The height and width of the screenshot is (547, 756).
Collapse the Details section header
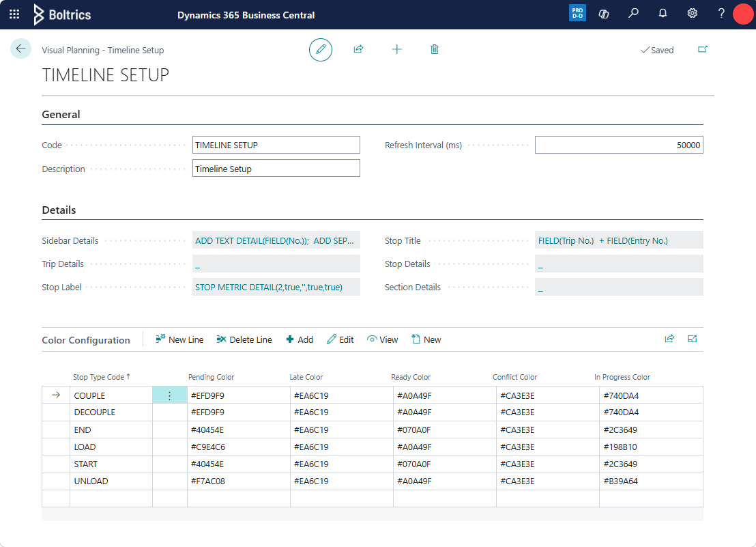[59, 210]
